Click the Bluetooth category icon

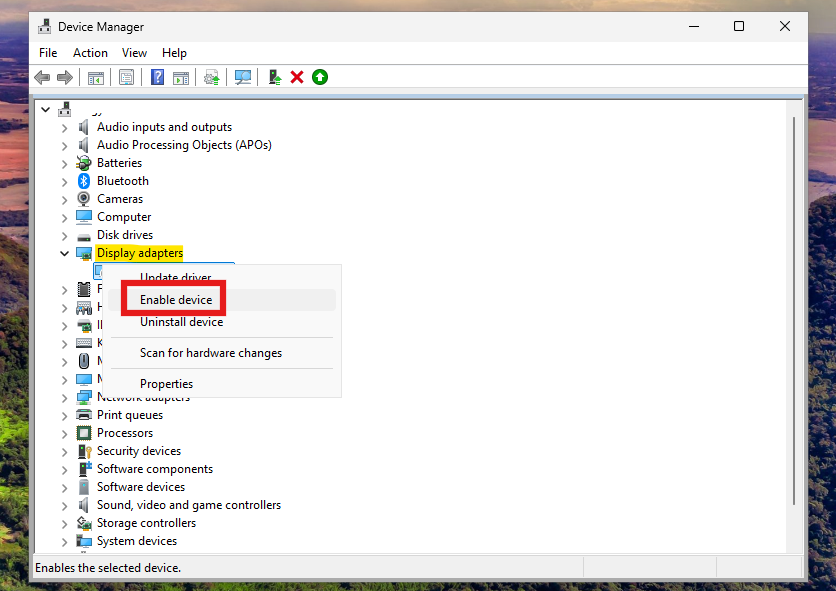coord(84,181)
